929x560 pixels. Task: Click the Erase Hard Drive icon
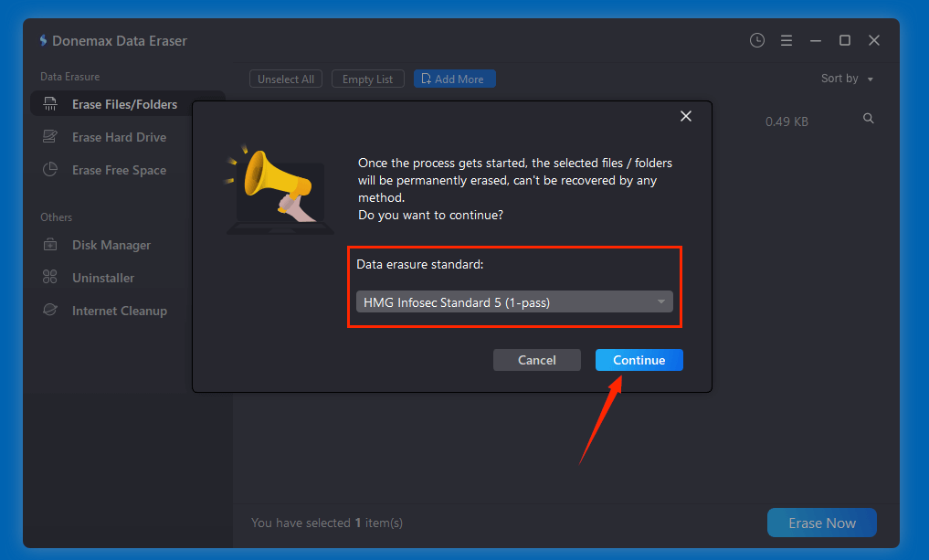pos(51,137)
